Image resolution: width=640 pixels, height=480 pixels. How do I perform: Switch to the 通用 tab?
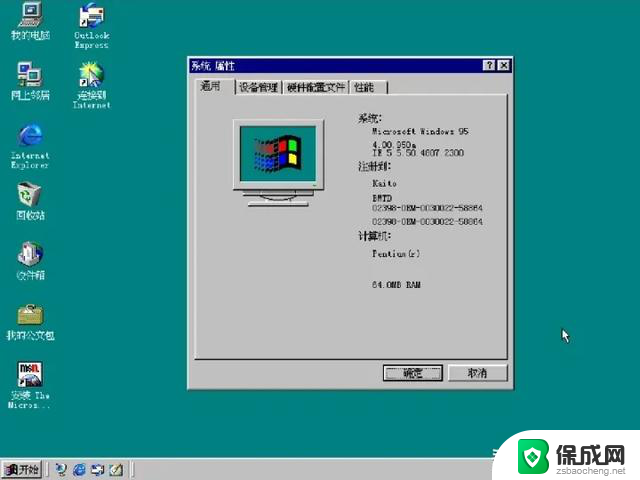point(214,87)
